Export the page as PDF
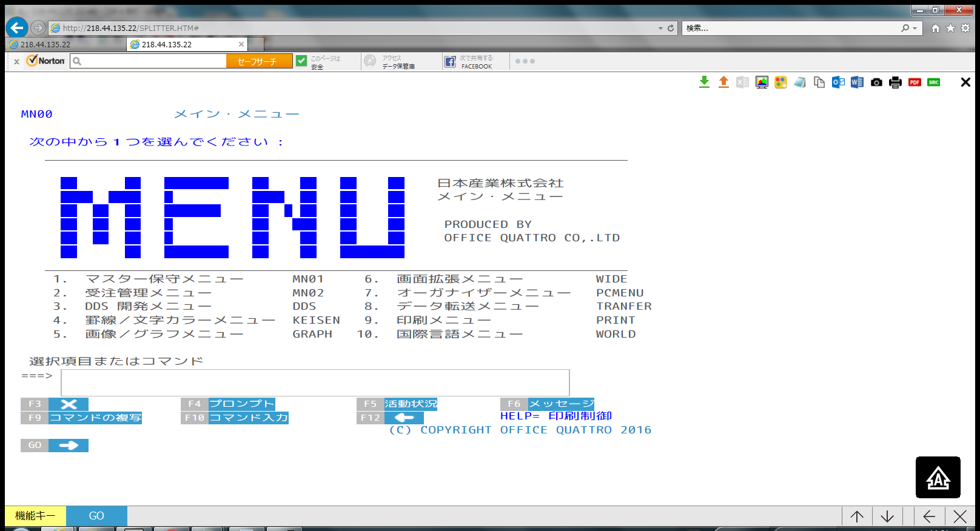 coord(915,82)
